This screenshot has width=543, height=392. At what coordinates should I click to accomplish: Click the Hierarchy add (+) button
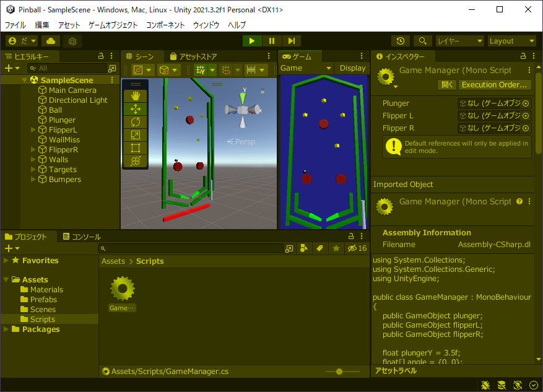tap(12, 68)
